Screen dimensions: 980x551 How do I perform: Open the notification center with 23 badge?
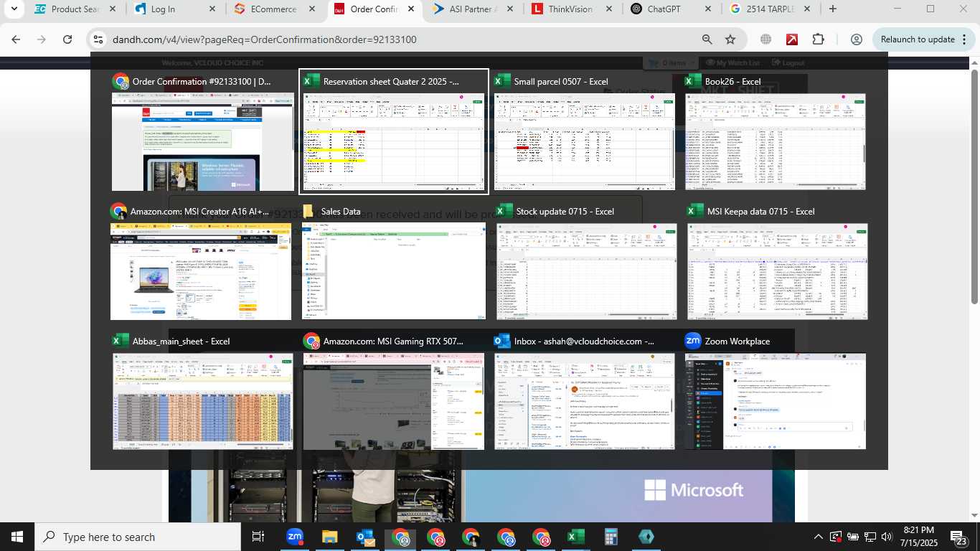pyautogui.click(x=958, y=537)
